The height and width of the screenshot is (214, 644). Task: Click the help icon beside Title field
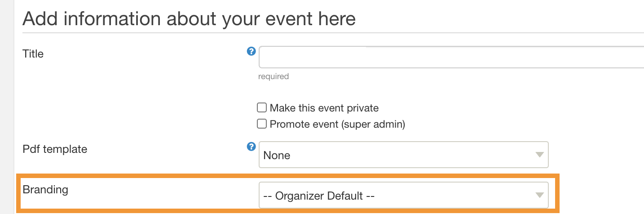[251, 51]
